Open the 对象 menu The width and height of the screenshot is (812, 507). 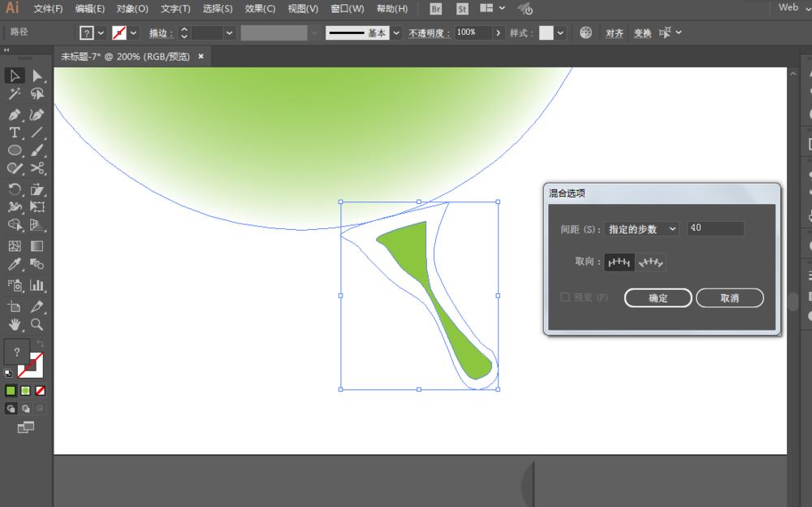(x=132, y=9)
